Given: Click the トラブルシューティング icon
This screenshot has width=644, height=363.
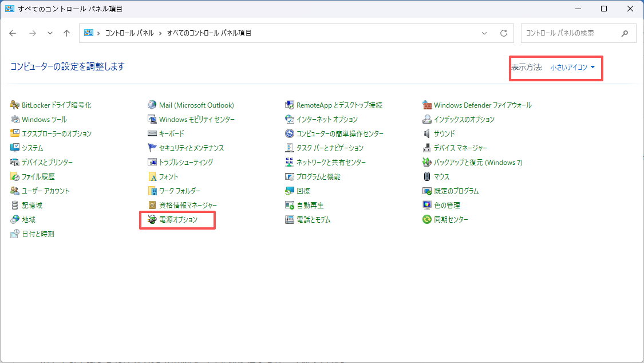Looking at the screenshot, I should pyautogui.click(x=152, y=162).
